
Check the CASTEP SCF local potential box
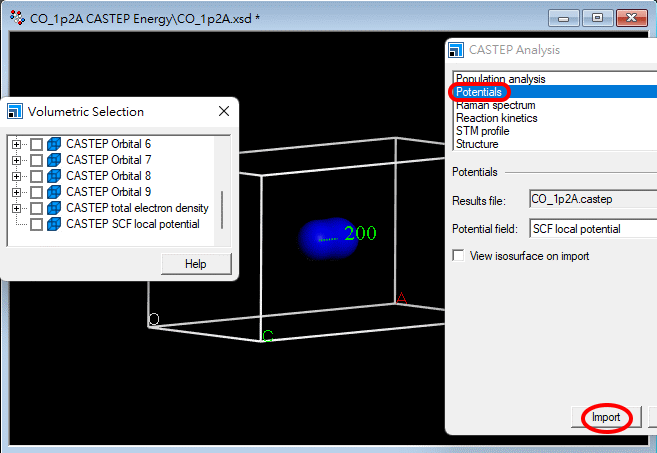click(x=36, y=224)
